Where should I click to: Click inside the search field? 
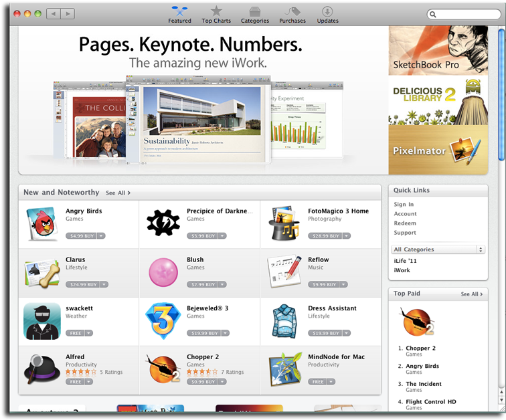(463, 14)
